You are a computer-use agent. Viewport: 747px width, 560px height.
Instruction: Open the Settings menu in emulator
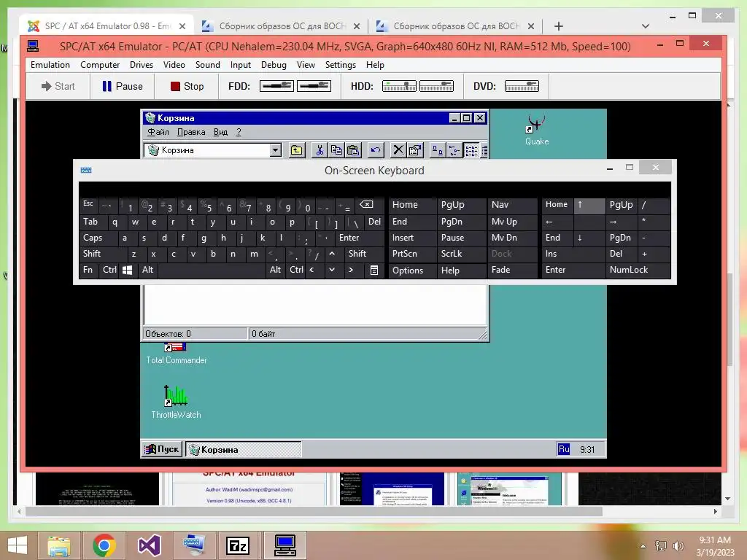(x=340, y=65)
